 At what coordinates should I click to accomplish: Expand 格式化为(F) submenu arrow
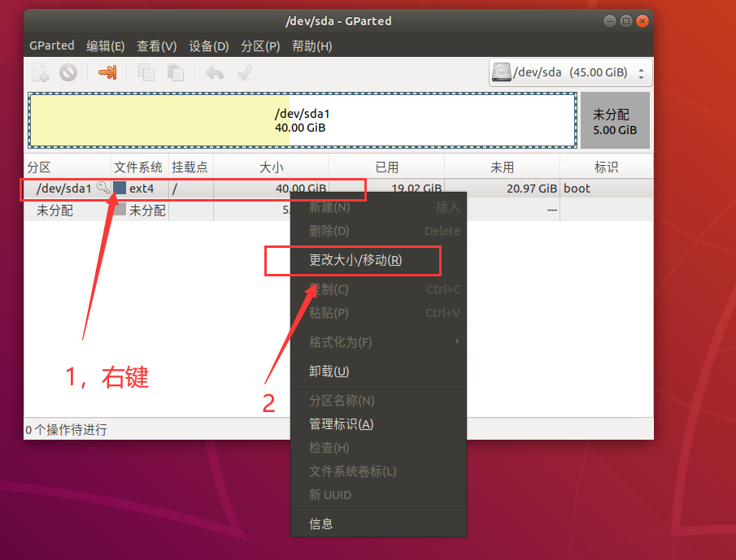coord(457,341)
